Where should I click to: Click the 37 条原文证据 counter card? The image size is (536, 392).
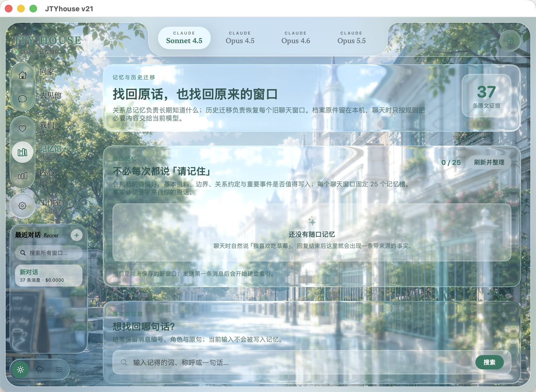[486, 96]
